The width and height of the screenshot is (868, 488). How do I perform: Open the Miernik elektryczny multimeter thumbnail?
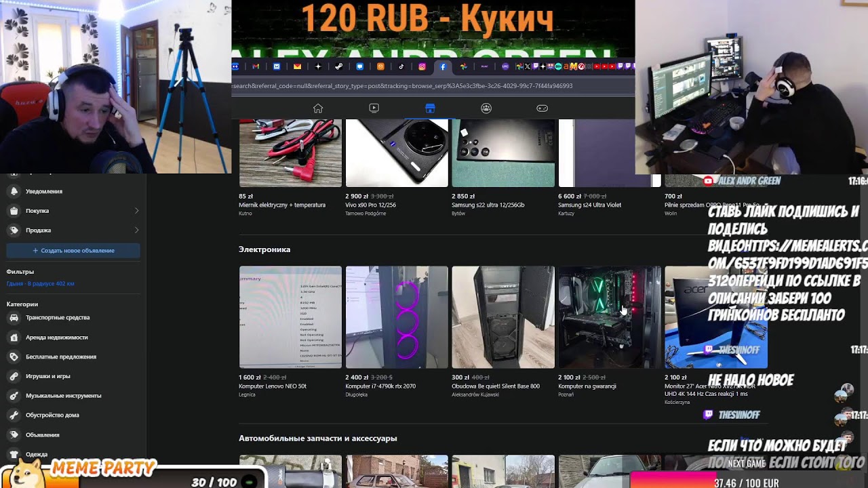pos(290,152)
